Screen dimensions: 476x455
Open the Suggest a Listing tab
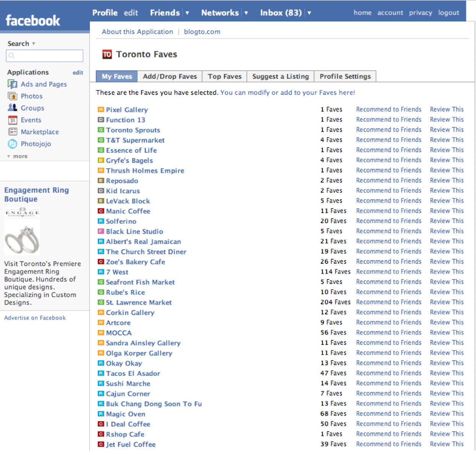(280, 76)
